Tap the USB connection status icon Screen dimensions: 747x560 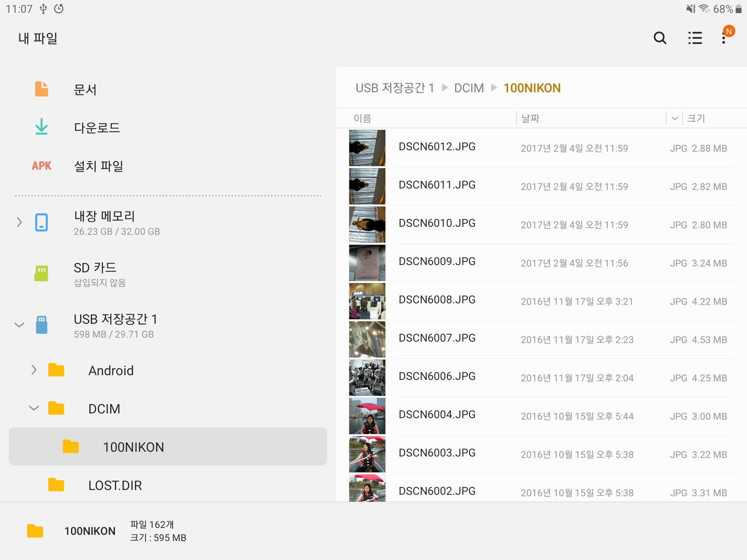point(43,9)
